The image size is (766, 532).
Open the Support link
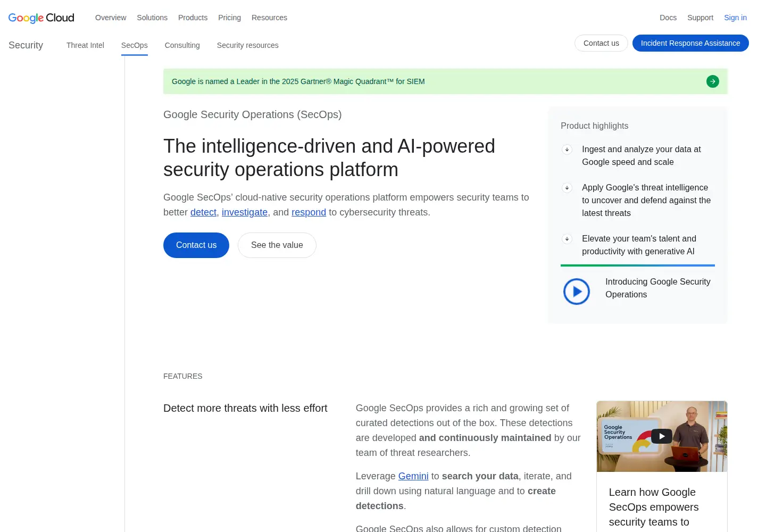click(700, 18)
